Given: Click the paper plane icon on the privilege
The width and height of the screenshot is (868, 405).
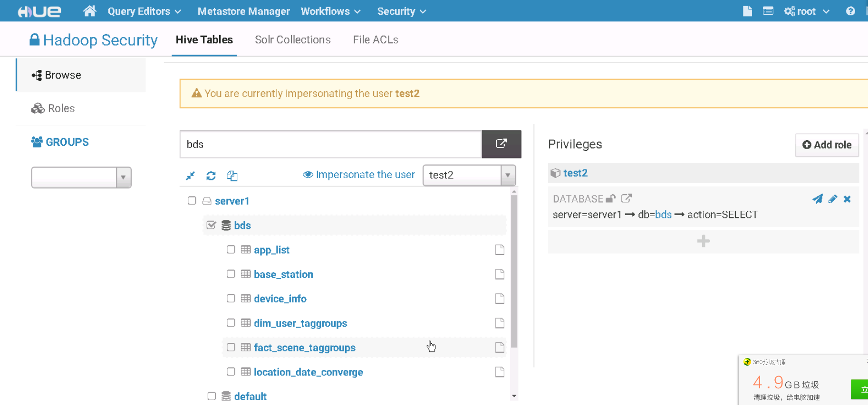Looking at the screenshot, I should (818, 199).
